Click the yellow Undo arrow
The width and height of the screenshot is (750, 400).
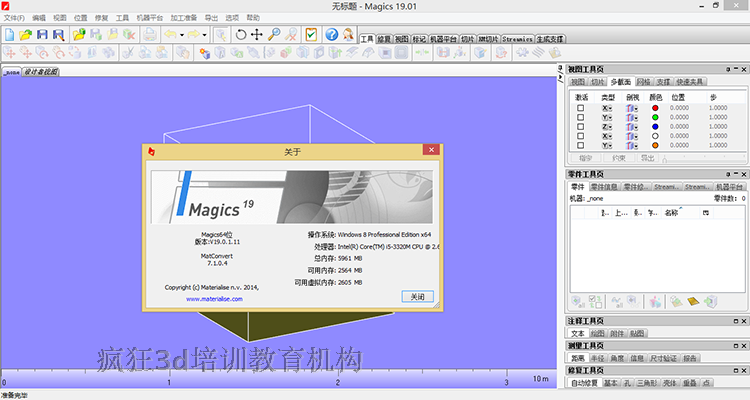(170, 34)
